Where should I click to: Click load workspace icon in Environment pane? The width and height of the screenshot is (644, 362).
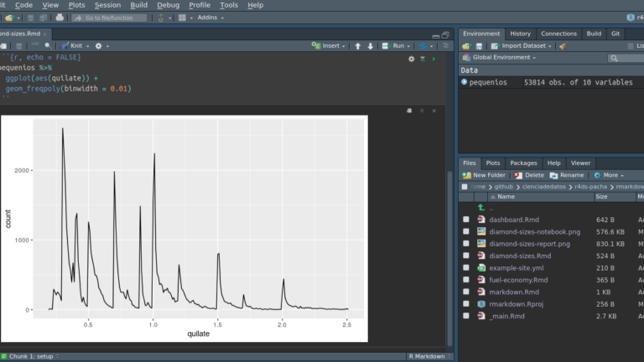tap(466, 46)
